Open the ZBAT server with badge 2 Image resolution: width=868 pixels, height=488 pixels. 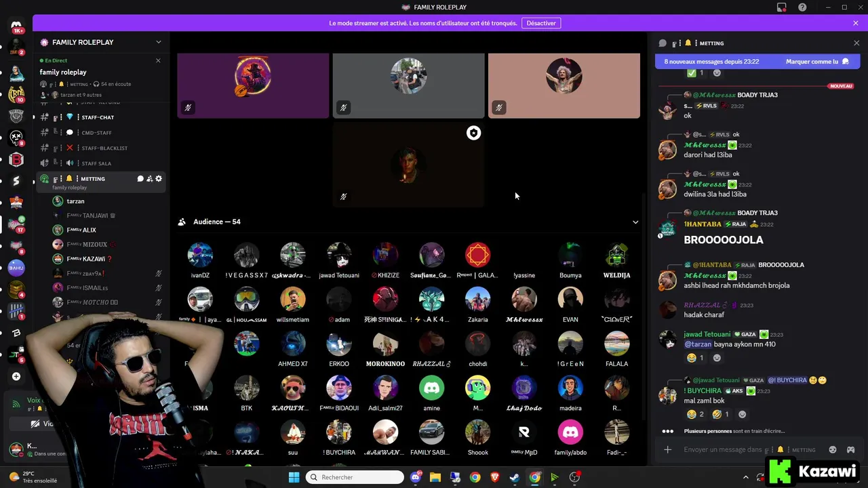click(x=16, y=48)
